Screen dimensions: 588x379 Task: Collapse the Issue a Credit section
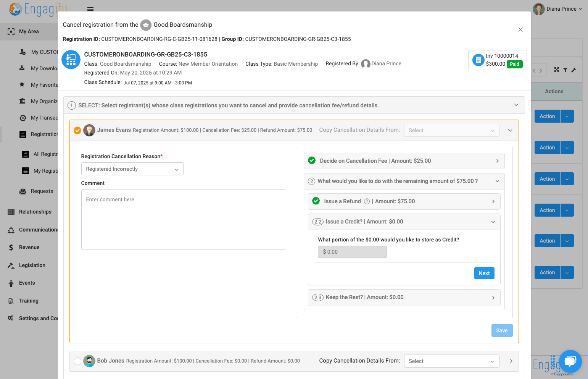[x=493, y=222]
